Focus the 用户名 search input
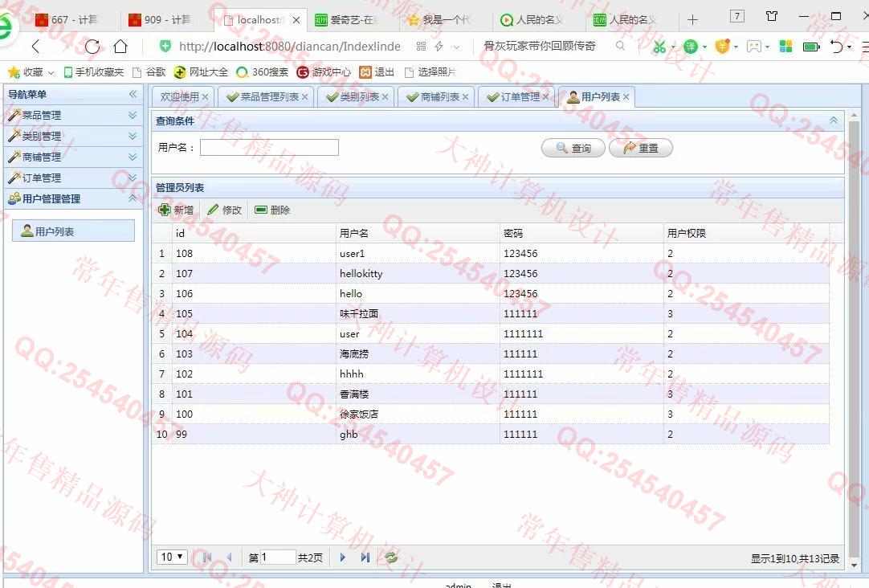 point(269,148)
